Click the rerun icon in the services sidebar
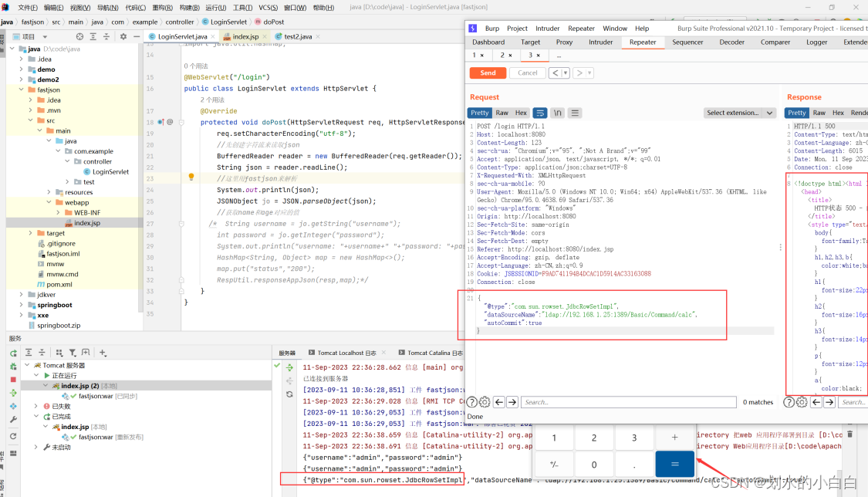The image size is (868, 497). click(x=13, y=353)
